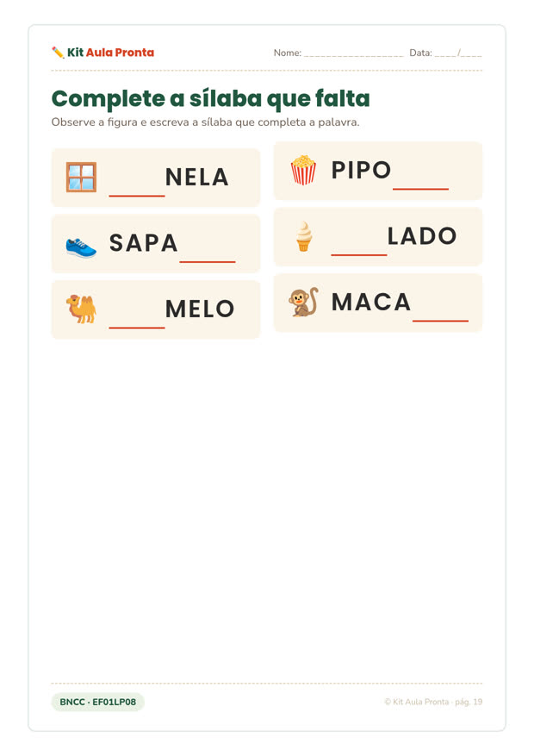The image size is (534, 756).
Task: Click the blue sneaker icon
Action: [x=81, y=247]
